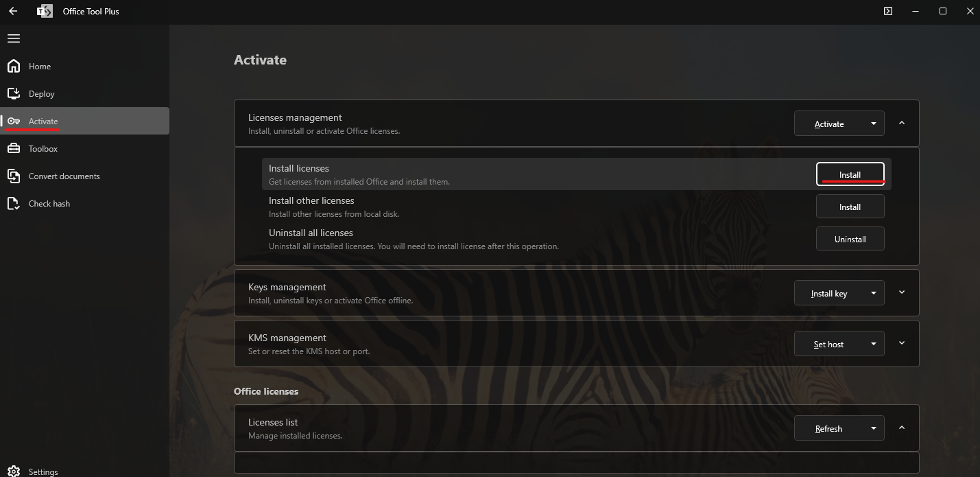Open the Install key dropdown arrow
980x477 pixels.
click(873, 294)
